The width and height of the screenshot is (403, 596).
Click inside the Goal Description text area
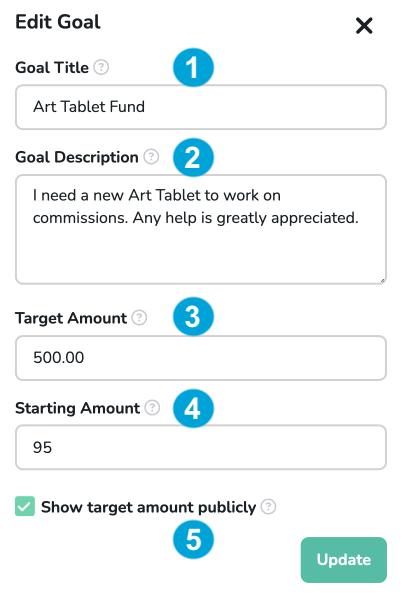point(201,230)
